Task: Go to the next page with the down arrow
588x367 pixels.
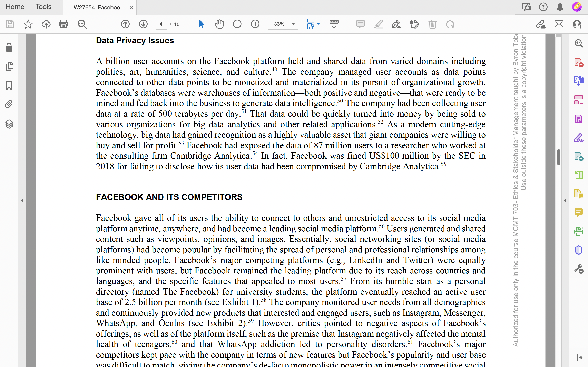Action: point(143,24)
